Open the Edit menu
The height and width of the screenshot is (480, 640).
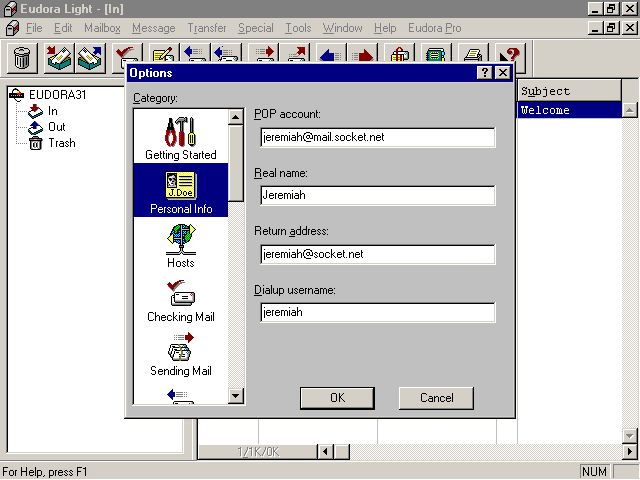pos(63,28)
